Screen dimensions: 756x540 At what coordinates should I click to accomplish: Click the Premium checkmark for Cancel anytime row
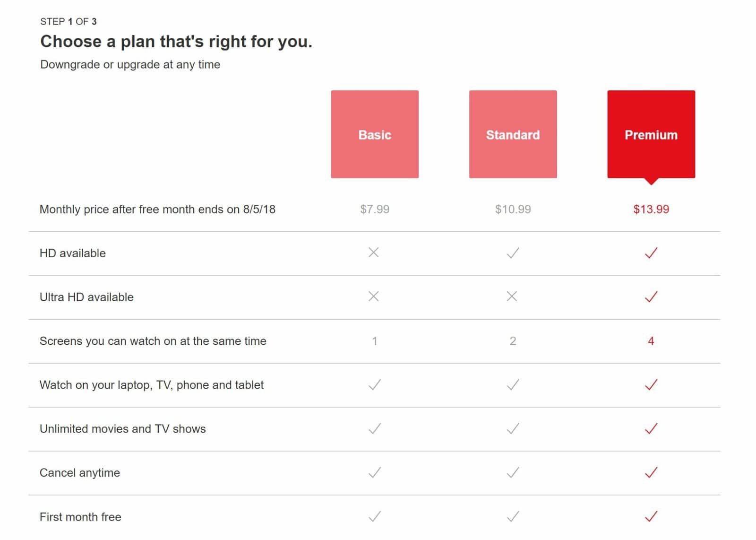[651, 472]
